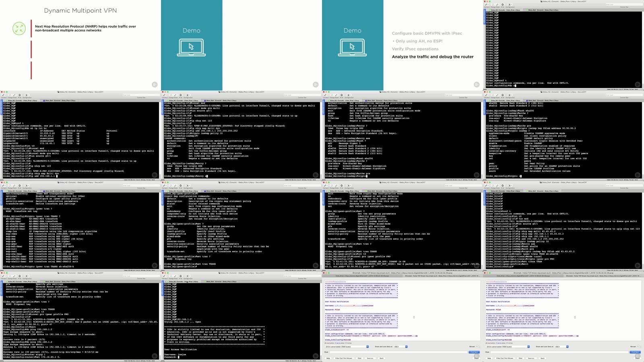The width and height of the screenshot is (644, 362).
Task: Click the laptop icon on the Demo slide without bullet text
Action: [191, 47]
